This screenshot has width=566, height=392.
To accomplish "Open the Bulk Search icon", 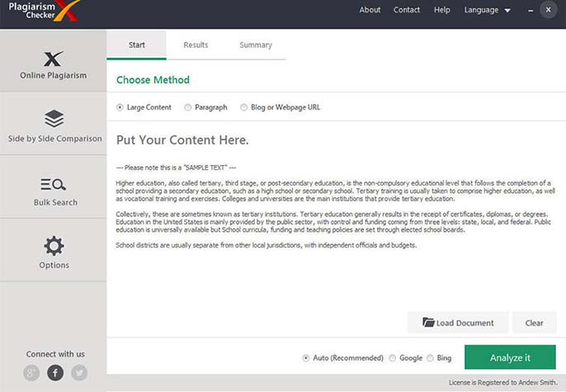I will 54,184.
